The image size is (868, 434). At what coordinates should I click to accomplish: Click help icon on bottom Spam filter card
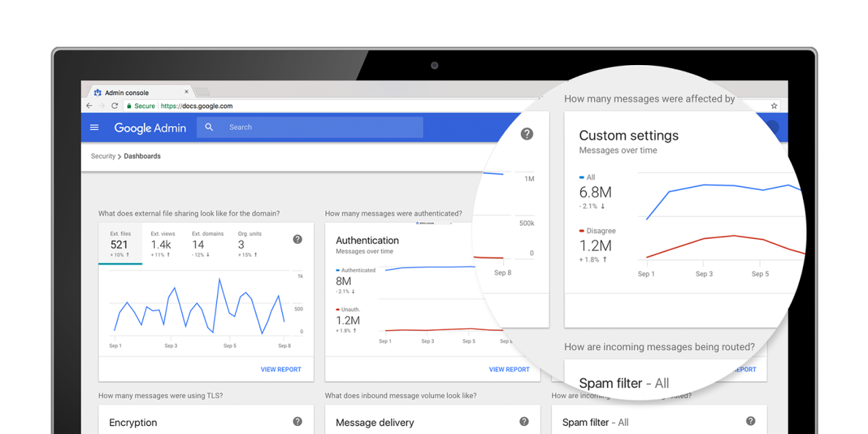point(750,421)
